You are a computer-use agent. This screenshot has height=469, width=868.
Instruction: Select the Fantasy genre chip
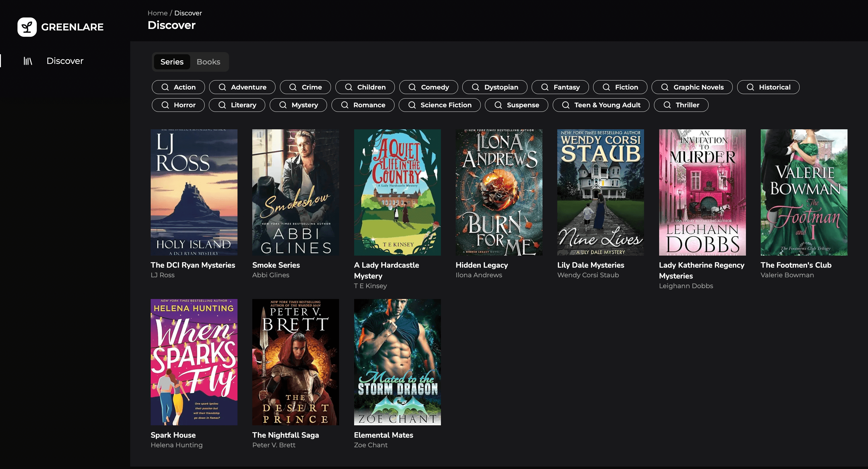[560, 87]
